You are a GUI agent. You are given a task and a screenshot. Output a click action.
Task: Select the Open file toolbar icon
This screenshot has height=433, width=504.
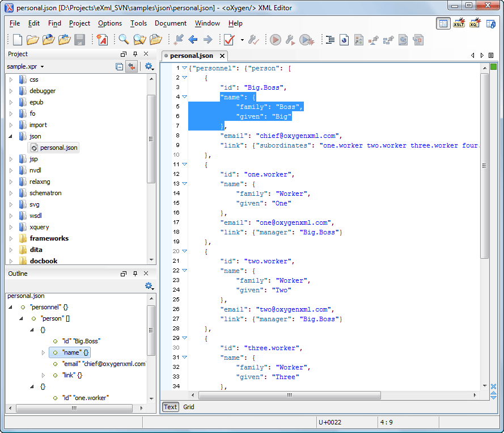tap(32, 40)
